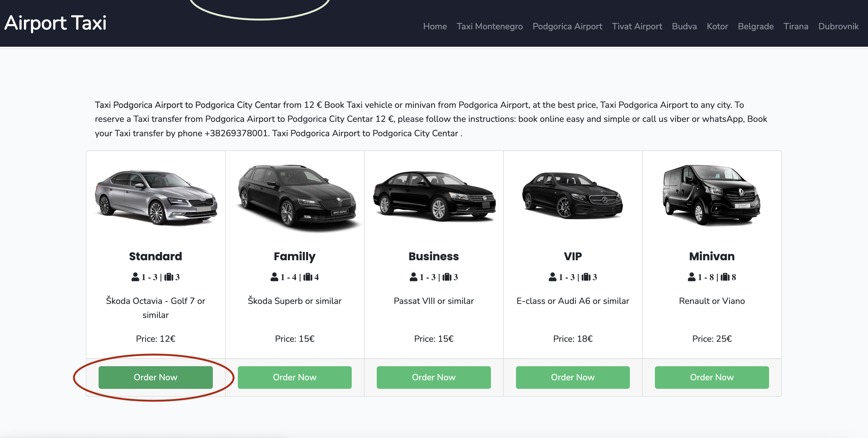Viewport: 868px width, 438px height.
Task: Go to Taxi Montenegro page
Action: (x=490, y=26)
